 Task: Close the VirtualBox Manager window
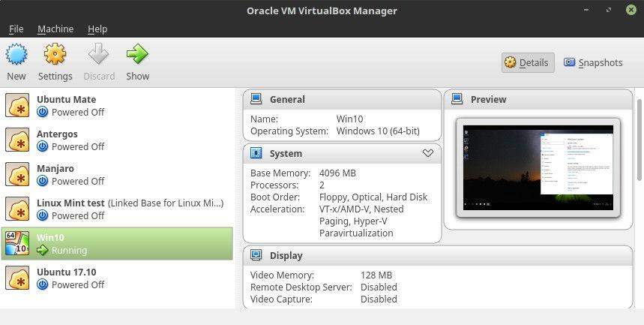(631, 10)
